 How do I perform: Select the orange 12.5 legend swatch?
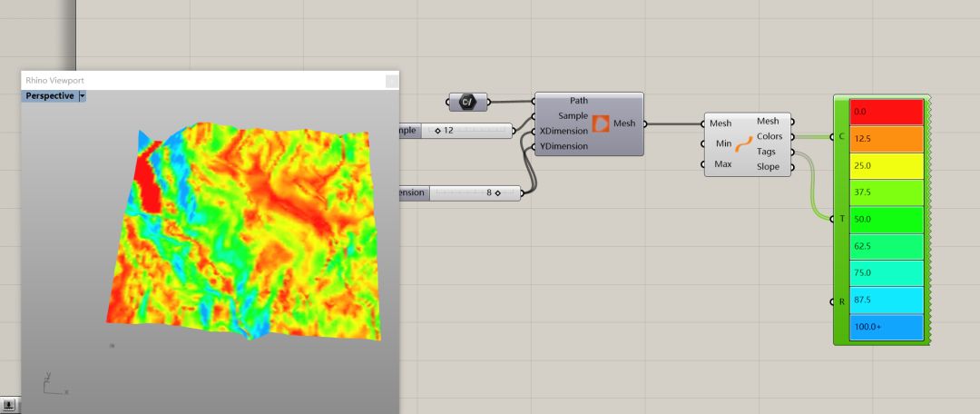(x=886, y=139)
